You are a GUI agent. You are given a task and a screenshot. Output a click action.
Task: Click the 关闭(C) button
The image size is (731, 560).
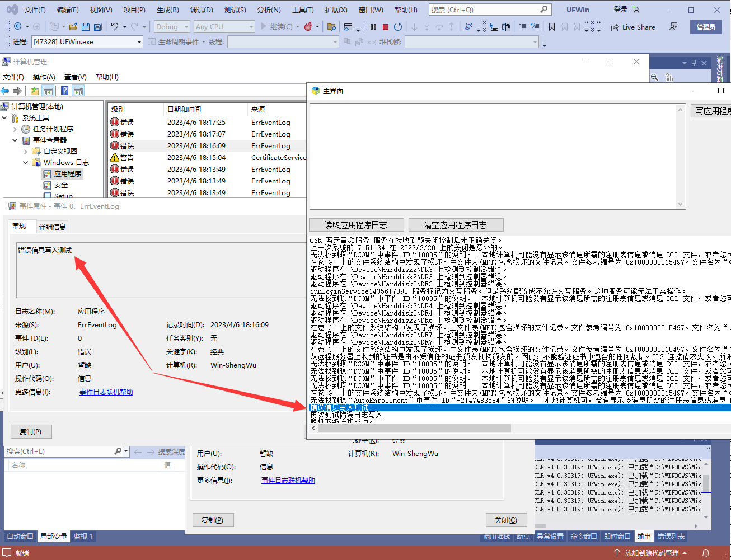pyautogui.click(x=506, y=520)
